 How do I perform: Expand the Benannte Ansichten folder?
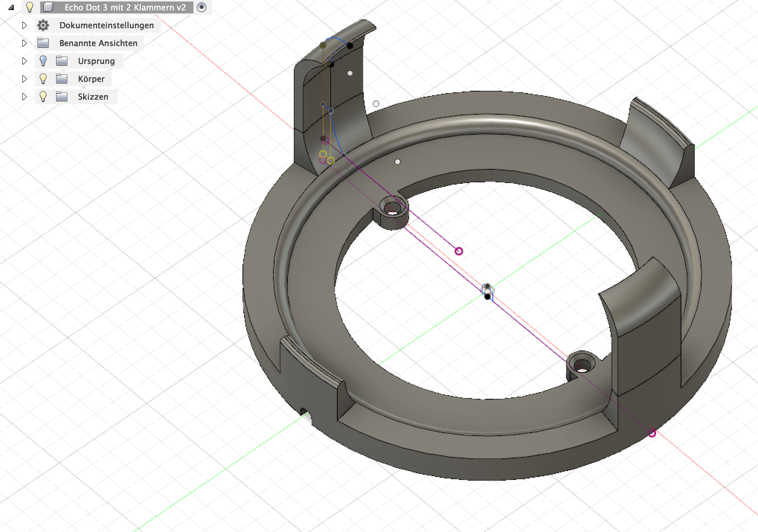pyautogui.click(x=25, y=43)
